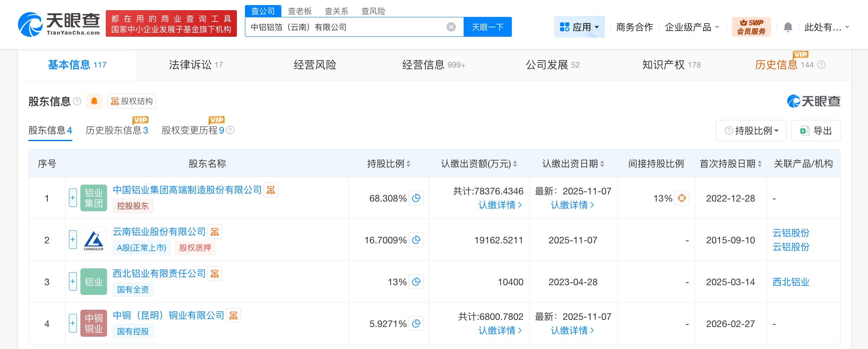Export the table with 导出 button
Image resolution: width=868 pixels, height=349 pixels.
(816, 131)
